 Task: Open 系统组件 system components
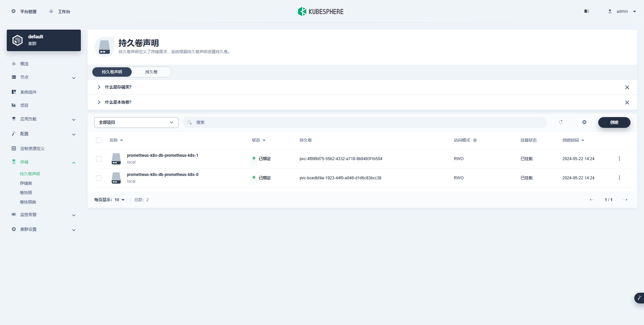tap(28, 92)
